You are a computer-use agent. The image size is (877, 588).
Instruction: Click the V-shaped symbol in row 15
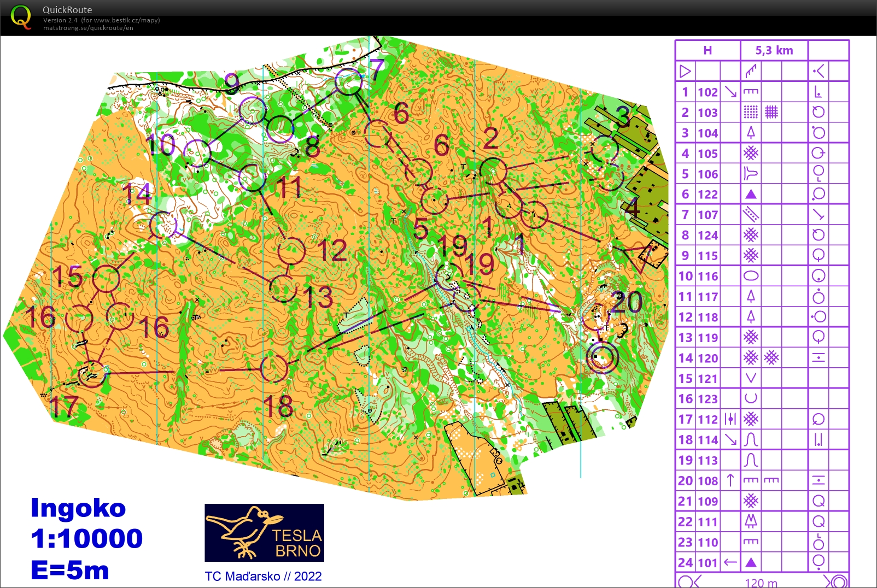click(751, 378)
